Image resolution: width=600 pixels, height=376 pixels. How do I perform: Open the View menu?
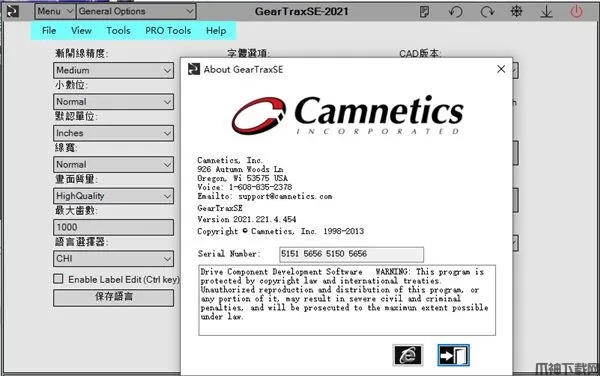[81, 31]
